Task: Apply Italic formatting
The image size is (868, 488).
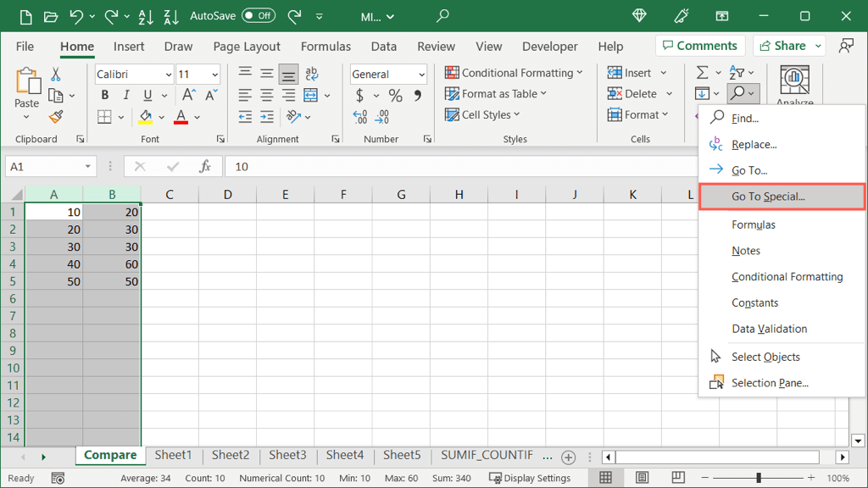Action: pyautogui.click(x=126, y=95)
